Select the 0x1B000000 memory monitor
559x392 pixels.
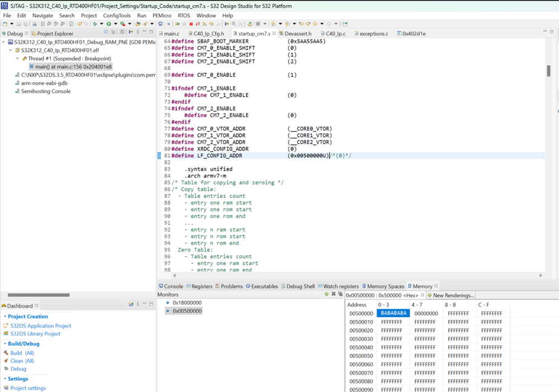coord(187,303)
